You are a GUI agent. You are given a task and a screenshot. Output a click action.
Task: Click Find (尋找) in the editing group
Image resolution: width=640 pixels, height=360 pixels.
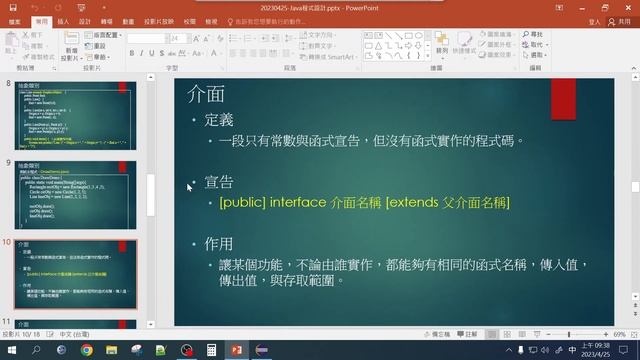click(533, 34)
